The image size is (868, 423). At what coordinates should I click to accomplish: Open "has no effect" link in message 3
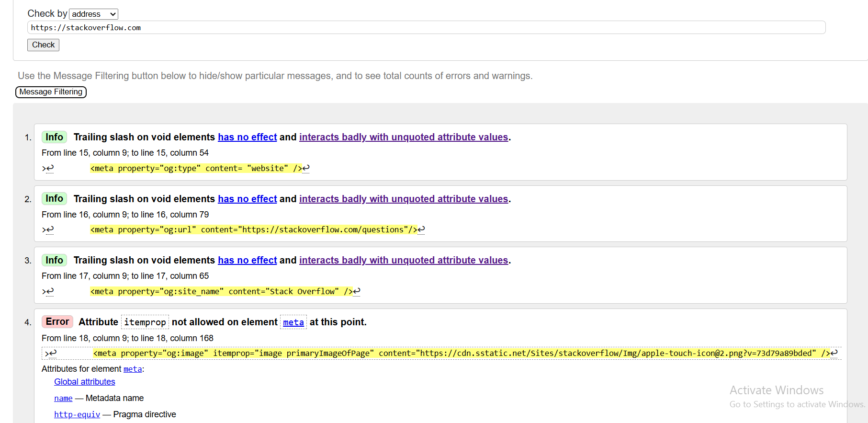click(x=247, y=260)
